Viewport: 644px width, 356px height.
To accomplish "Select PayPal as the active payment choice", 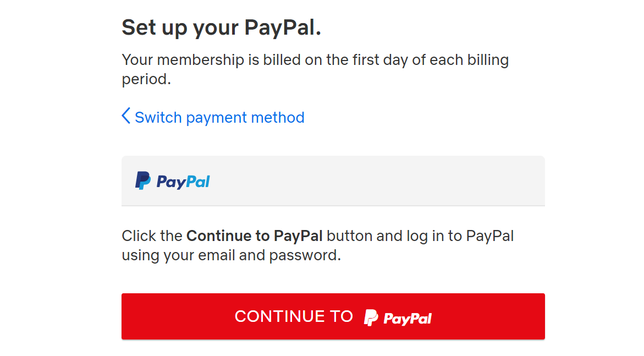I will pos(333,180).
